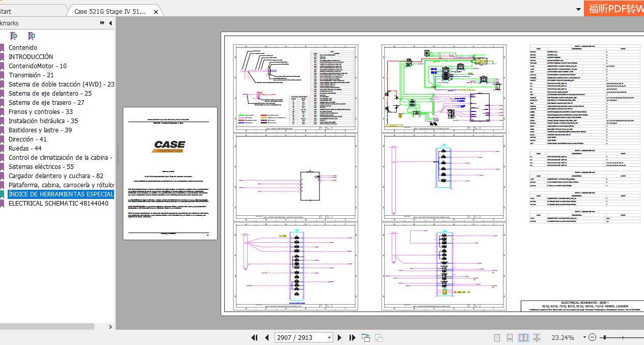Switch to continuous page view
The height and width of the screenshot is (345, 644).
coord(509,337)
